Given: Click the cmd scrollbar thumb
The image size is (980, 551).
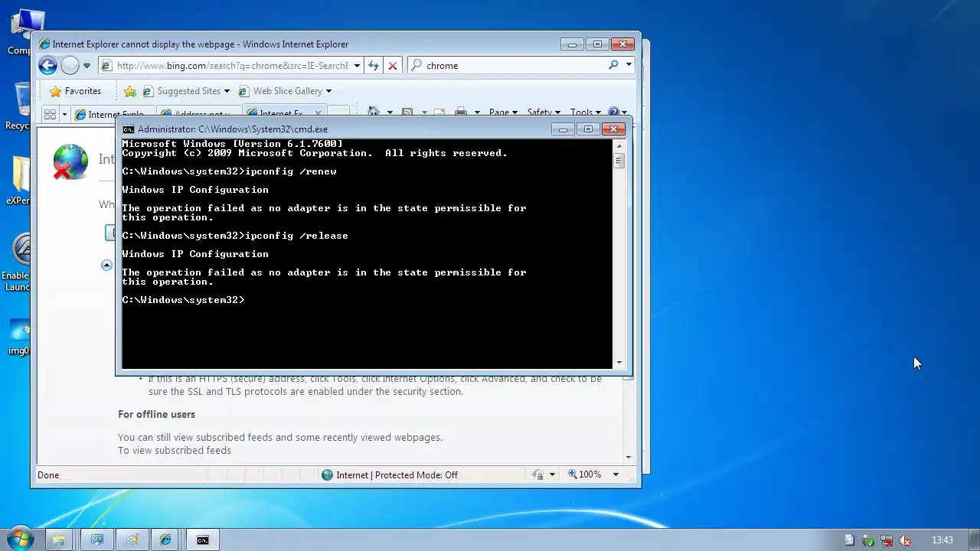Looking at the screenshot, I should (x=619, y=160).
